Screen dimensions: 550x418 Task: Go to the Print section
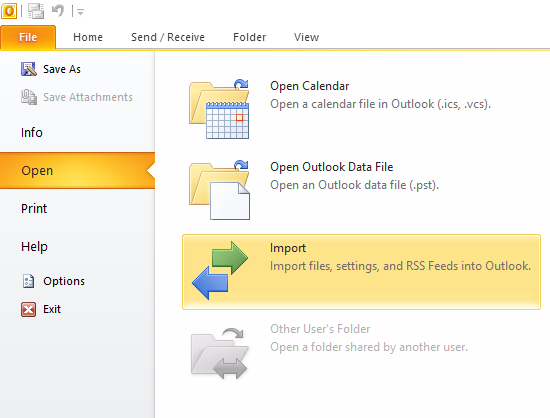(x=34, y=209)
